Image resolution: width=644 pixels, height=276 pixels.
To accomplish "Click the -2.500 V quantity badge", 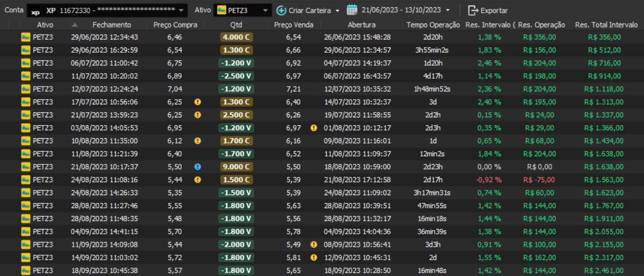I will click(236, 76).
